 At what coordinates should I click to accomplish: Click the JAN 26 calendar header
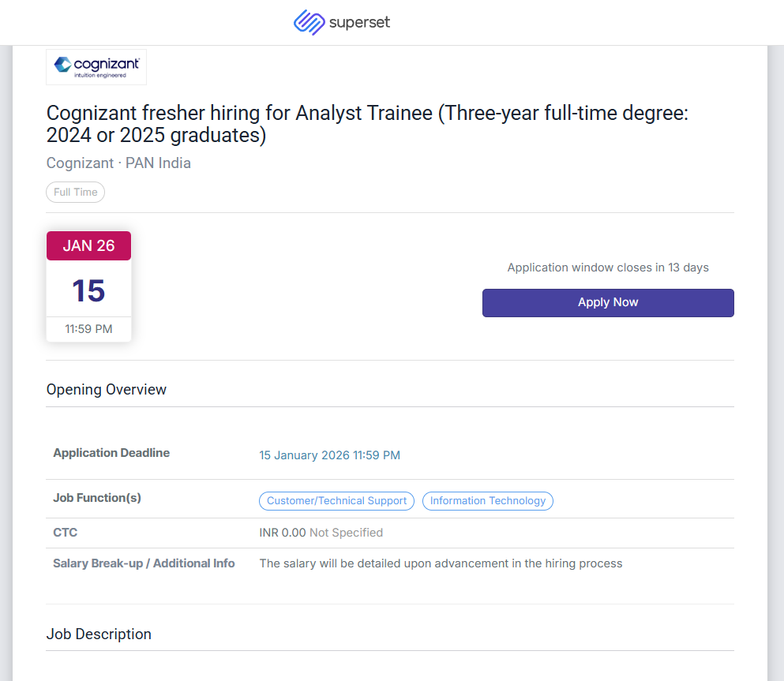(88, 245)
